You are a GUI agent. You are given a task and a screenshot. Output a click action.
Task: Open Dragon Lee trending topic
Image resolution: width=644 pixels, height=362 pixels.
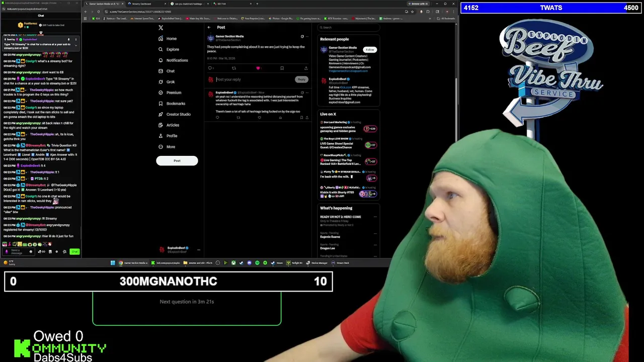328,248
